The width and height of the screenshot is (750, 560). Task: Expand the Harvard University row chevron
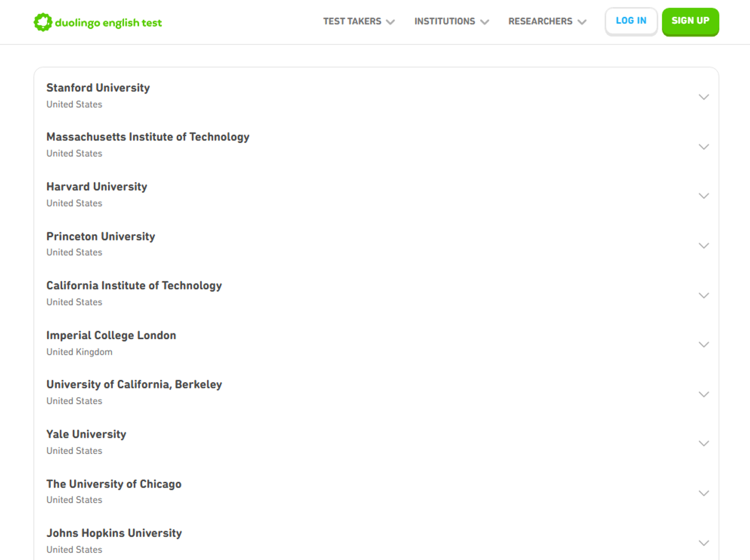(704, 196)
